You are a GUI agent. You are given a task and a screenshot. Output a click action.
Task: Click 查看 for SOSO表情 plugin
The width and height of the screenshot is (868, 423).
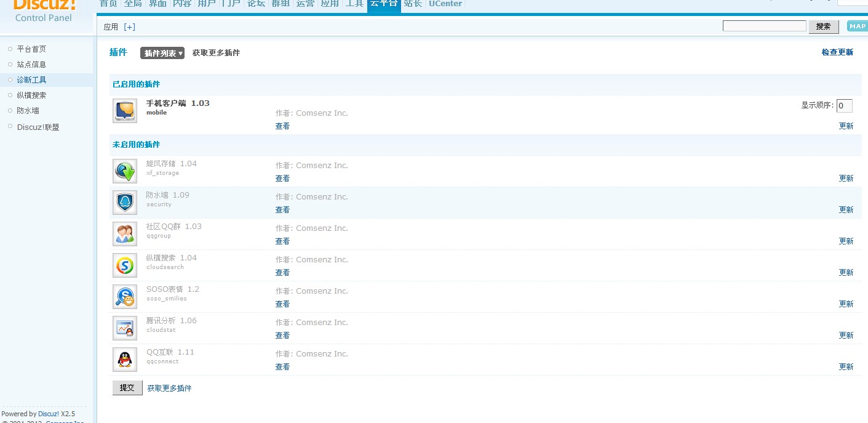(282, 304)
